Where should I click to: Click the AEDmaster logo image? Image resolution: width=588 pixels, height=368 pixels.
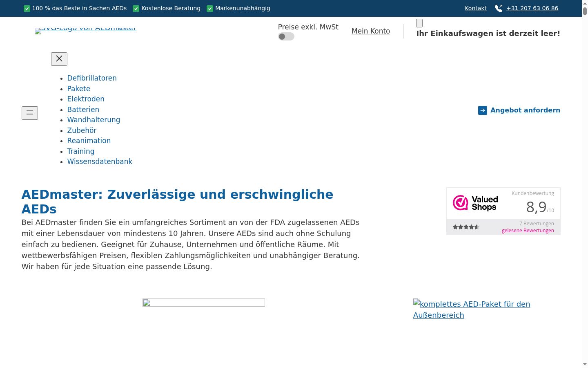(85, 29)
